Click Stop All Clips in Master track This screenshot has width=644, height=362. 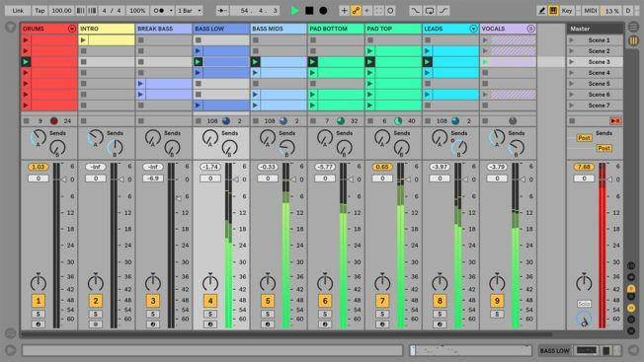(572, 121)
